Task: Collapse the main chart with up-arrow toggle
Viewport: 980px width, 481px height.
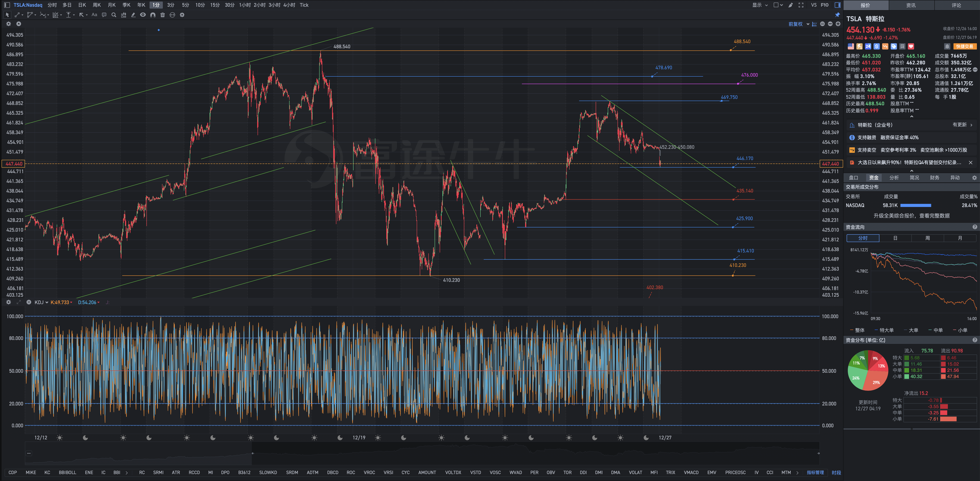Action: tap(18, 24)
